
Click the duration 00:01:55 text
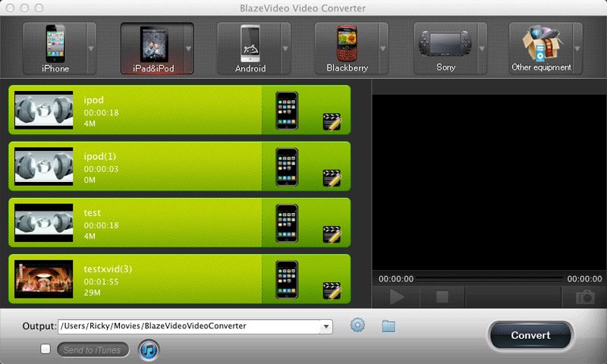tap(102, 281)
